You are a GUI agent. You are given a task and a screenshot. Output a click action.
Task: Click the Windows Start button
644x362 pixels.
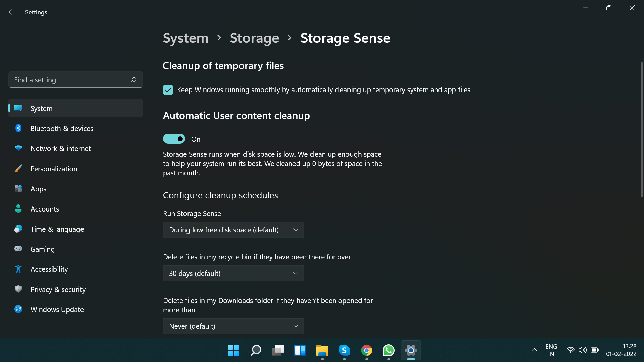[x=233, y=350]
